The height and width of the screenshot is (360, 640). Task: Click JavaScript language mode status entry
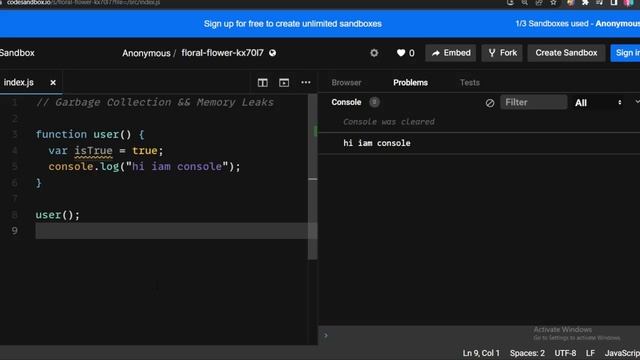coord(622,353)
